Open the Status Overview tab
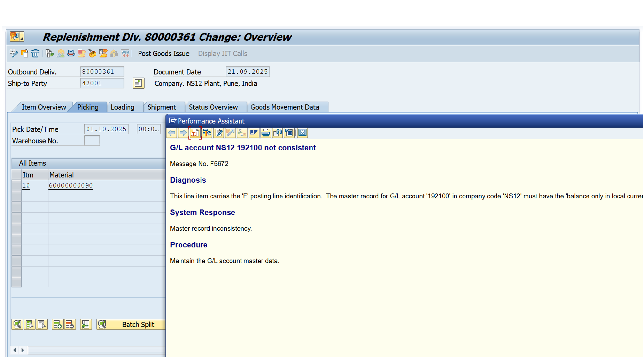The image size is (644, 357). point(213,107)
